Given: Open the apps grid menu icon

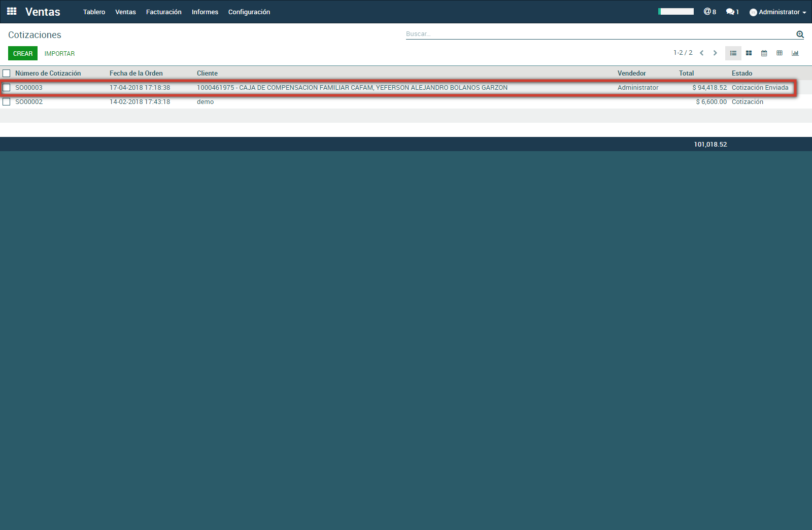Looking at the screenshot, I should tap(12, 11).
